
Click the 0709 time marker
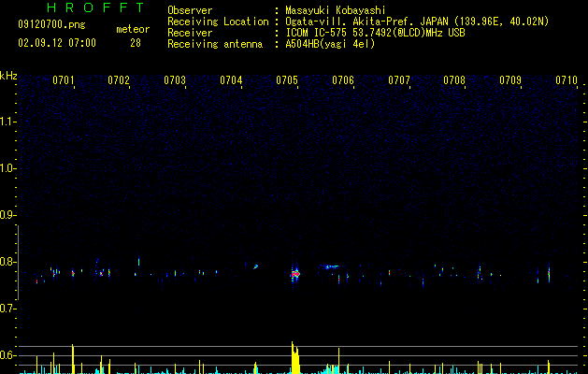(x=510, y=80)
